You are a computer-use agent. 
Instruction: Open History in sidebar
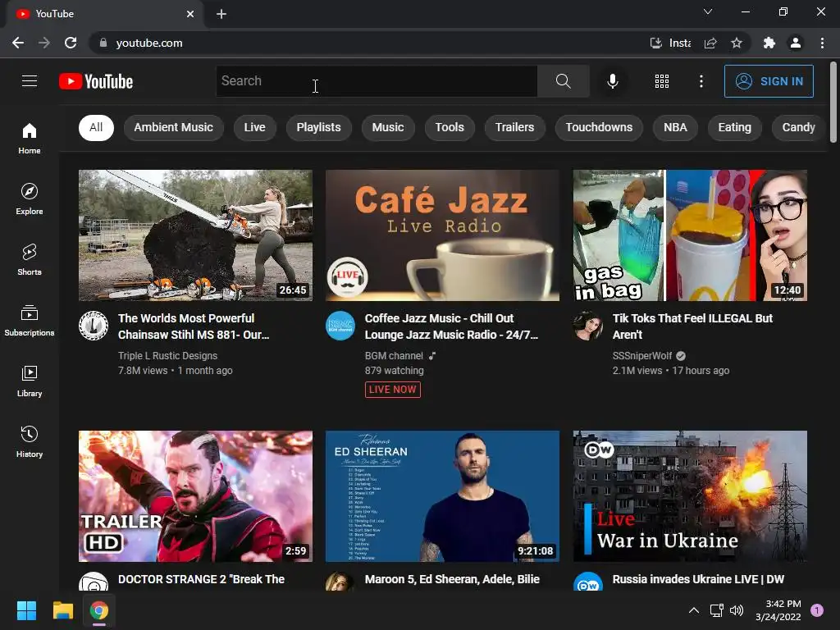[x=30, y=441]
